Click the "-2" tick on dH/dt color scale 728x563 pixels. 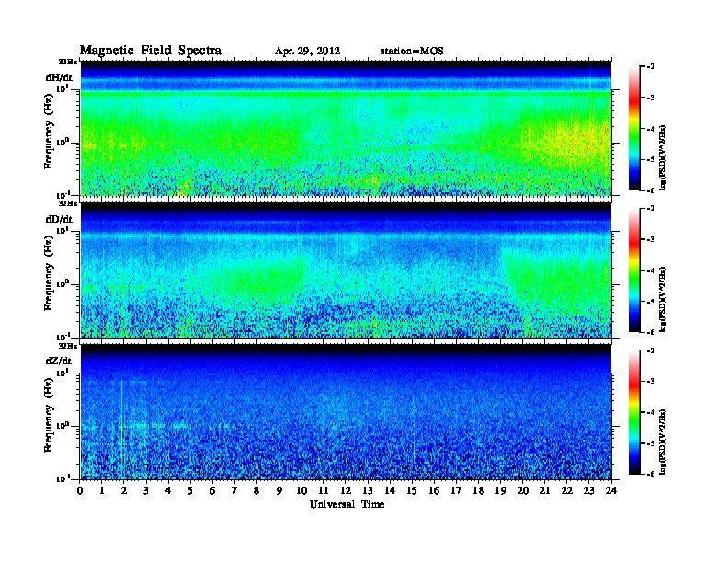tap(650, 67)
